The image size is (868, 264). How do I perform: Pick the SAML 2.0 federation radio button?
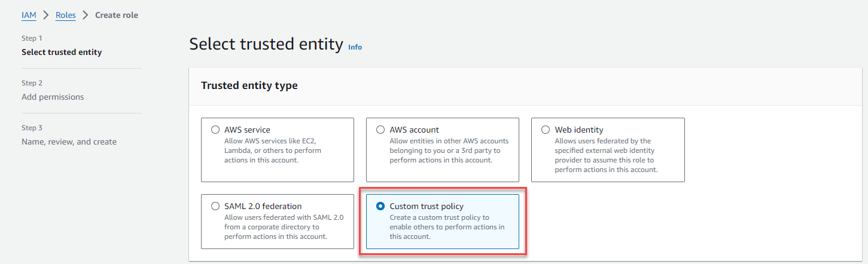pos(215,206)
